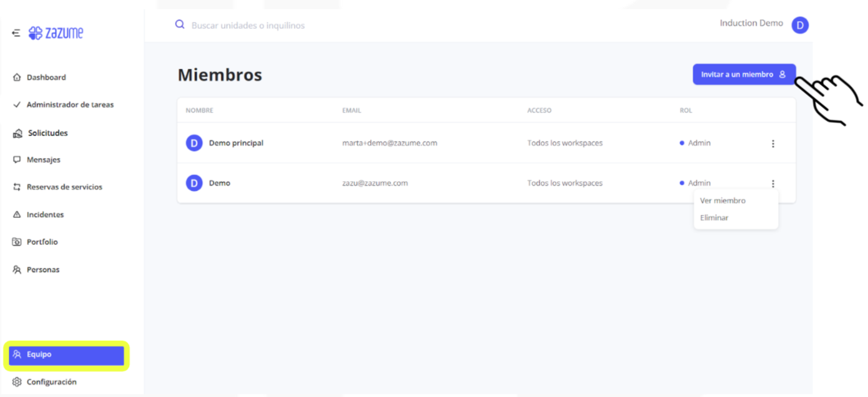Toggle the three-dot menu for Demo row
The height and width of the screenshot is (397, 868).
click(773, 184)
